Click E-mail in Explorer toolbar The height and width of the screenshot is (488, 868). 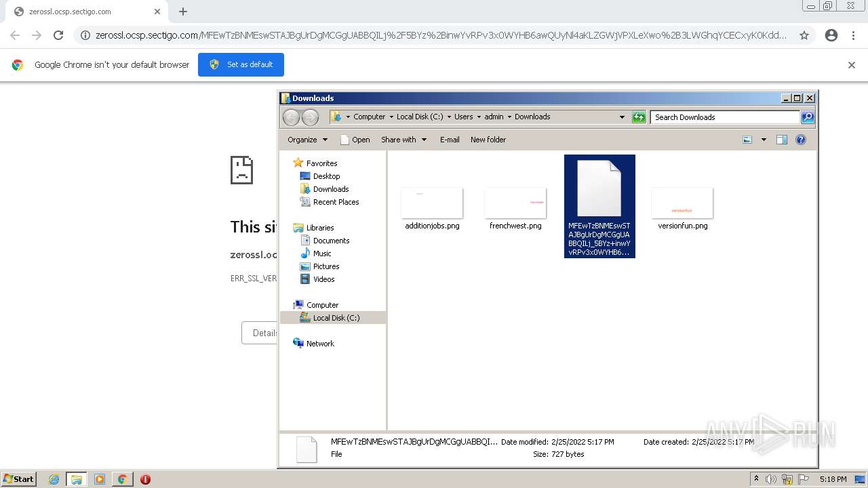(x=450, y=140)
